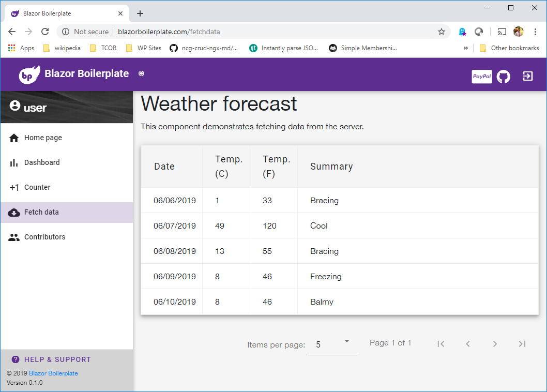The image size is (547, 392).
Task: Click the last page arrow in paginator
Action: click(522, 343)
